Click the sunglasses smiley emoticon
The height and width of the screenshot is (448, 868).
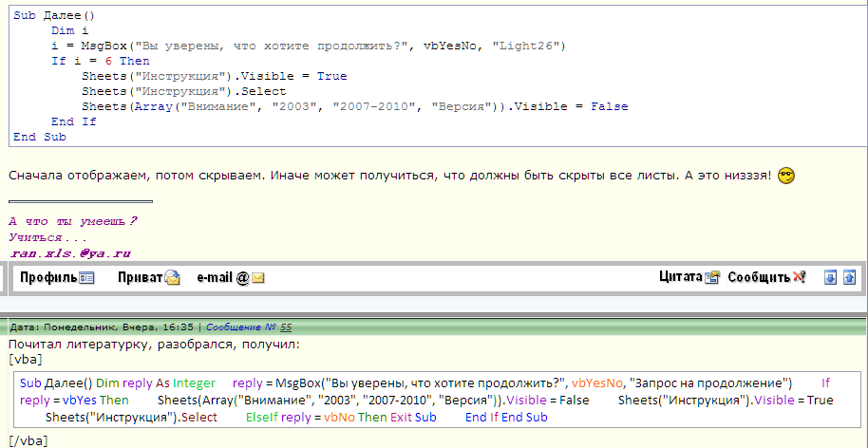[786, 177]
